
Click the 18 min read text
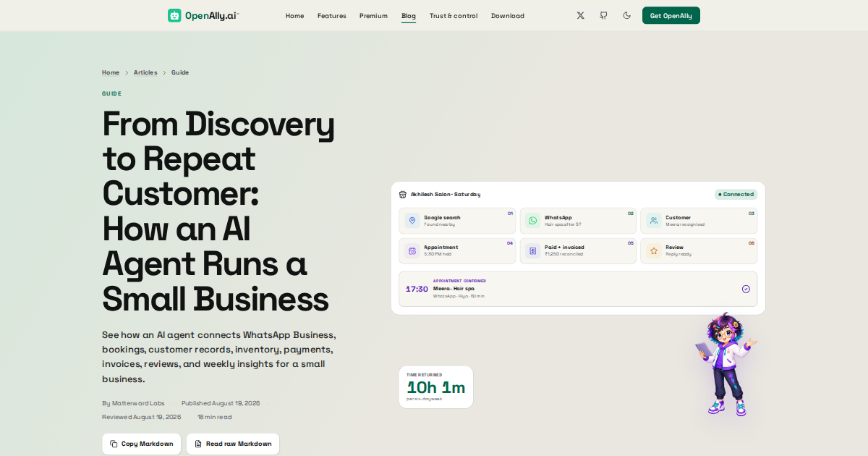[215, 417]
